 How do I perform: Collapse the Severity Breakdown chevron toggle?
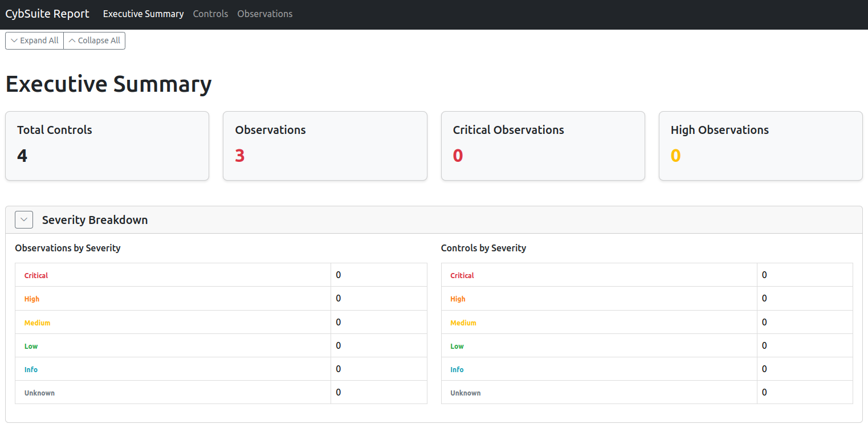click(x=24, y=219)
